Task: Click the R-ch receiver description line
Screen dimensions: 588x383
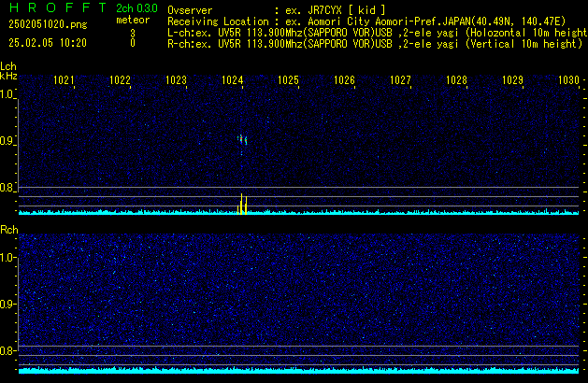Action: click(x=375, y=44)
